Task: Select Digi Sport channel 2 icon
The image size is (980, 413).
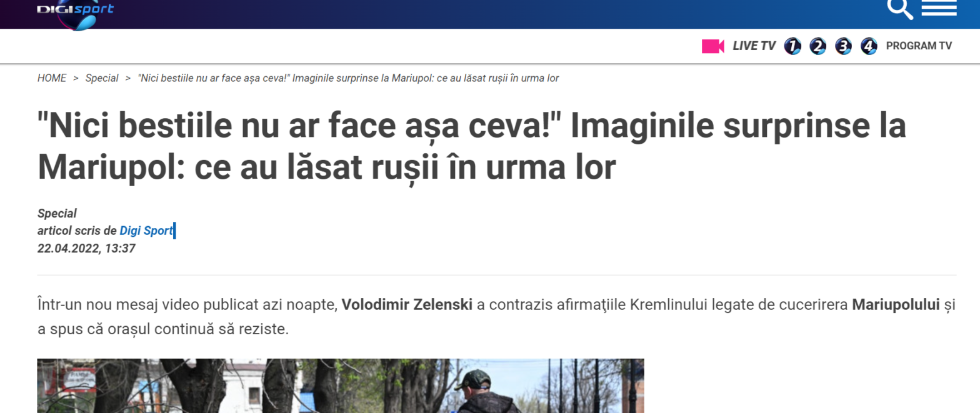Action: (x=817, y=46)
